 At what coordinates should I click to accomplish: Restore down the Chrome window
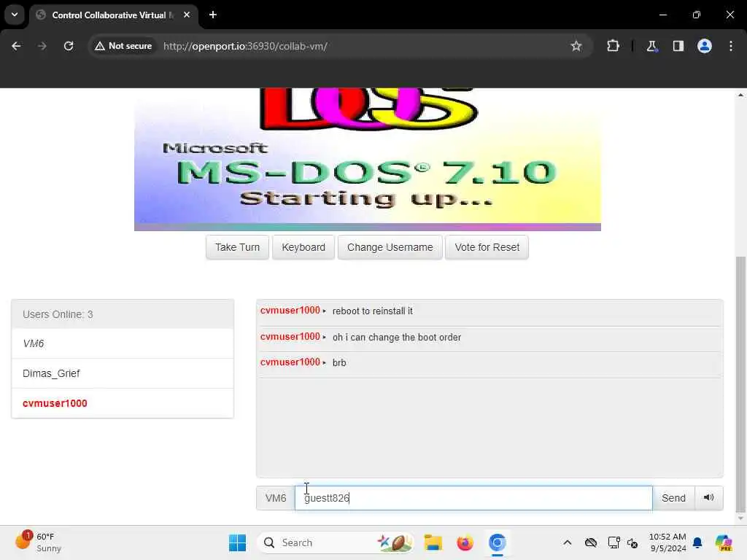(x=696, y=15)
